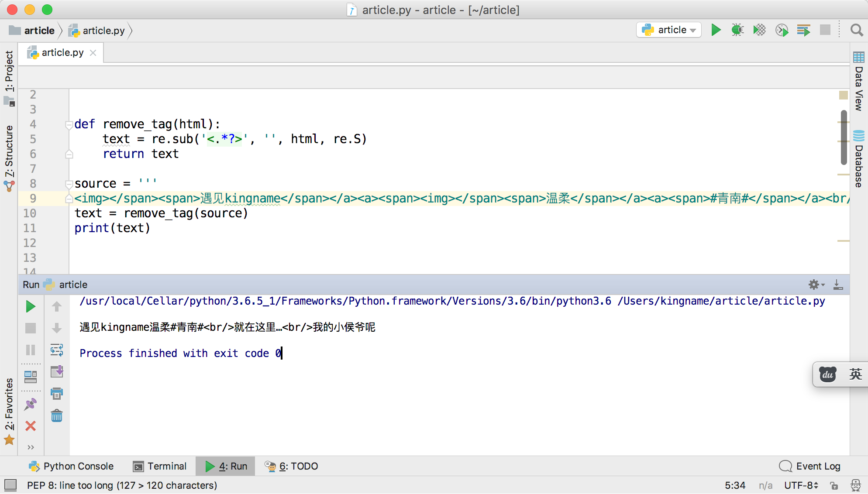Click the Debug bug icon in toolbar
Screen dimensions: 868x494
[737, 30]
